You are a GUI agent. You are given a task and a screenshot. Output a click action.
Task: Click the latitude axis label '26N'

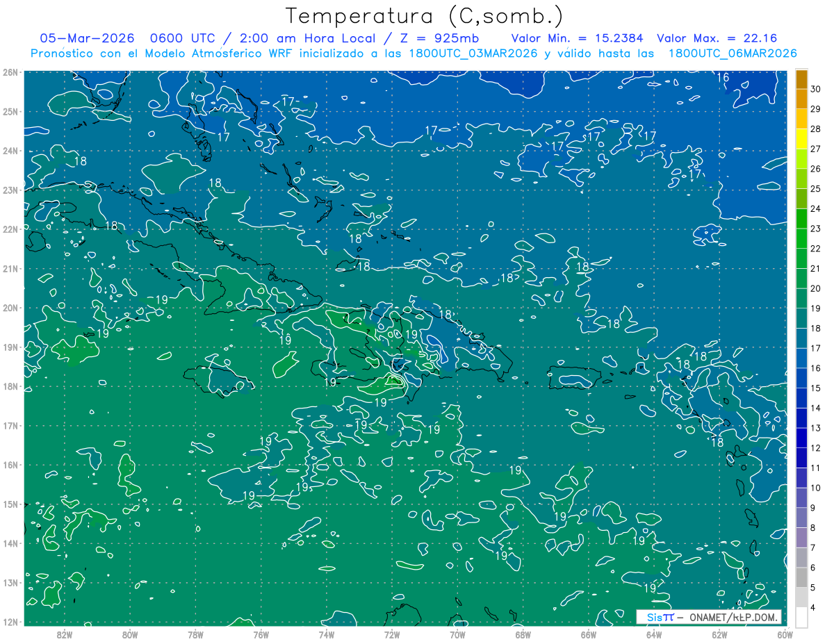pyautogui.click(x=10, y=72)
